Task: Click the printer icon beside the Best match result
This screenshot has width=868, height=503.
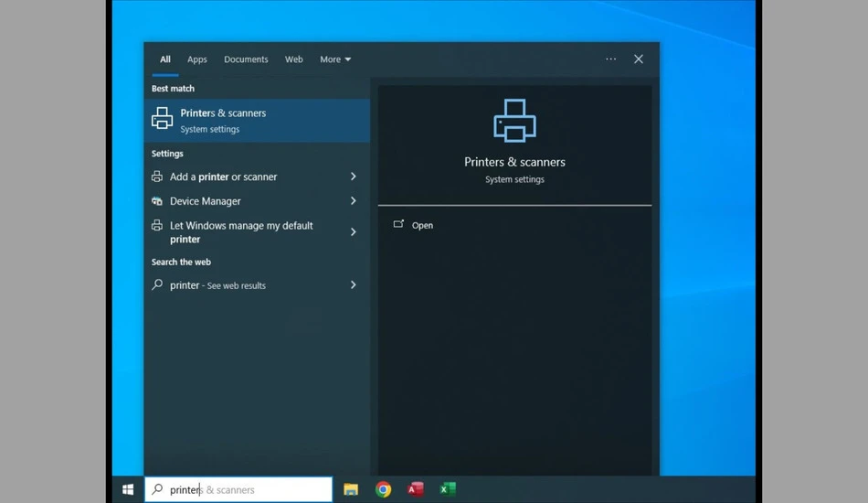Action: (x=163, y=119)
